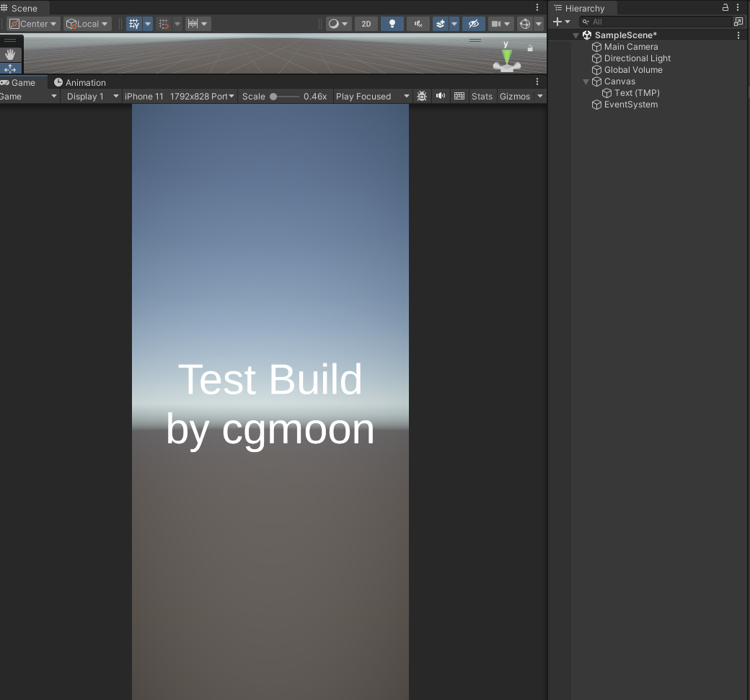
Task: Click the orientation gizmo Y axis cone
Action: click(x=506, y=56)
